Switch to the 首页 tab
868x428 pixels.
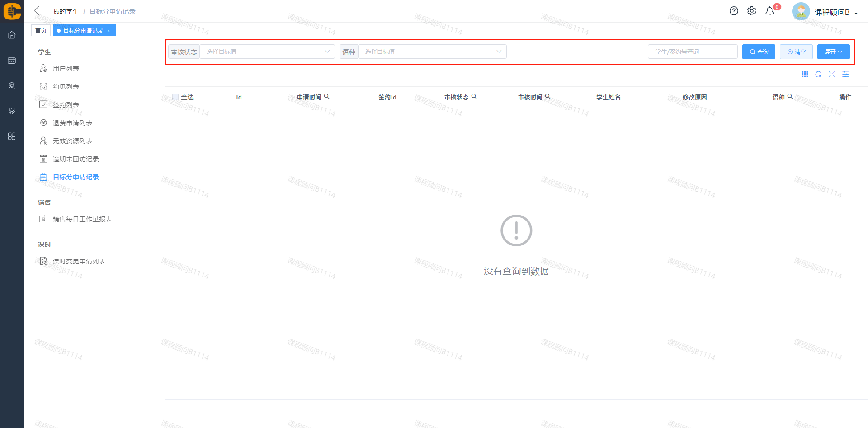[x=41, y=31]
